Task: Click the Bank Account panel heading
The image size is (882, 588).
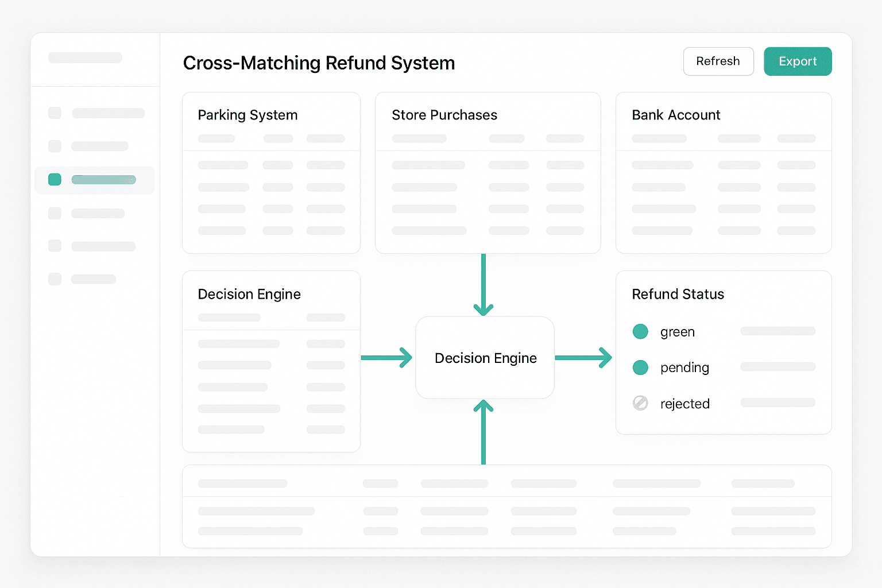Action: (675, 115)
